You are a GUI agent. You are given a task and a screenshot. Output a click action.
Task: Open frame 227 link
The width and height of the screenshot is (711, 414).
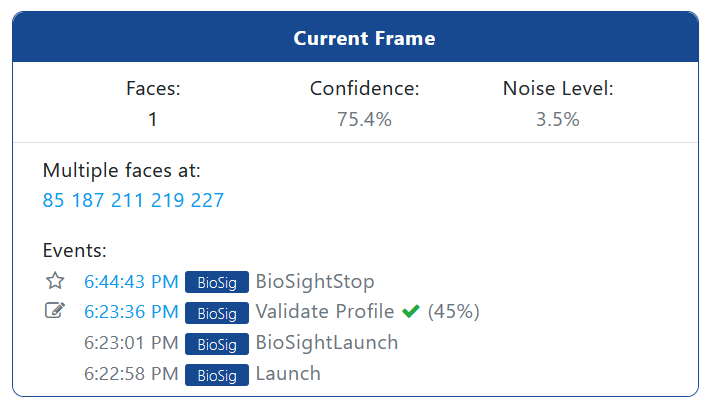click(207, 200)
